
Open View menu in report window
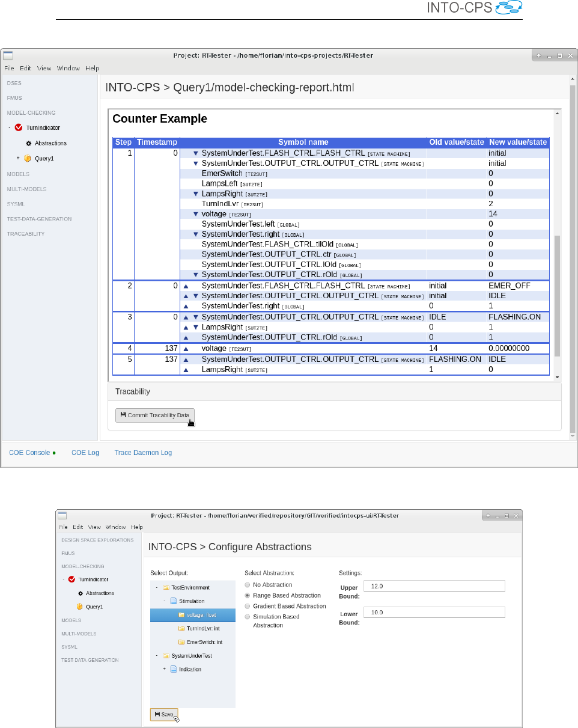coord(44,68)
